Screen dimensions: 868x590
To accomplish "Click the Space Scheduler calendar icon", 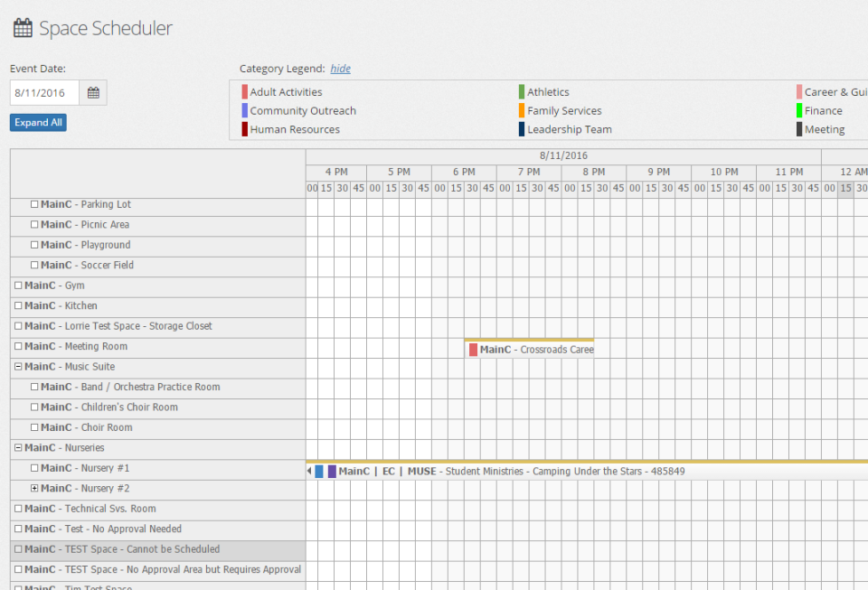I will [x=23, y=28].
